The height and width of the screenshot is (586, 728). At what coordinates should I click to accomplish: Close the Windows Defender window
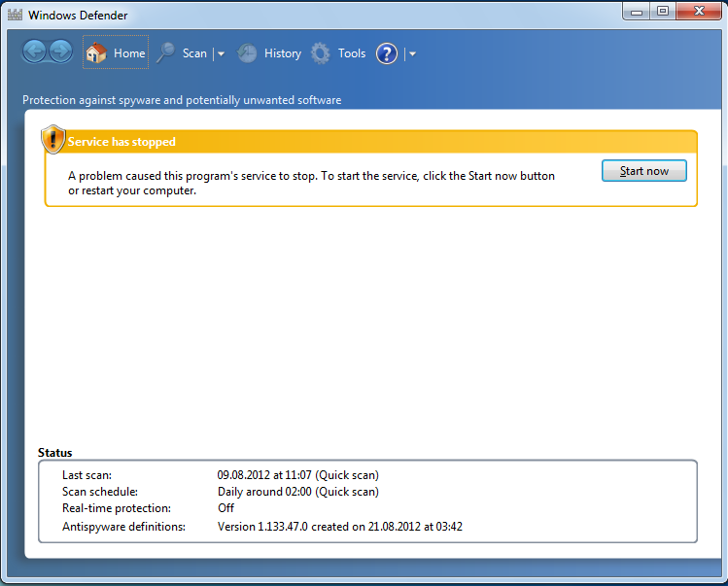pos(699,11)
